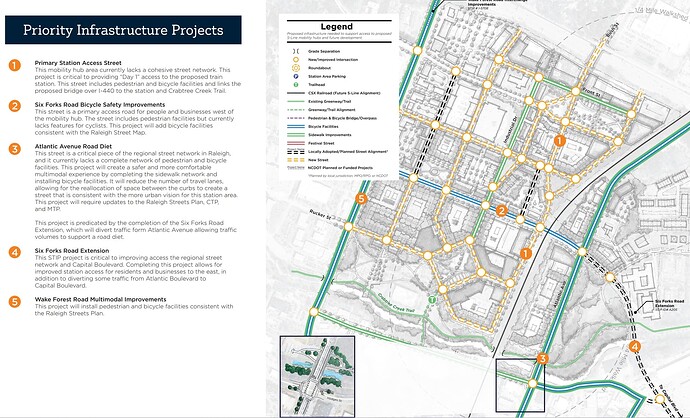Click the Bicycle Facilities blue line sample in legend
Image resolution: width=690 pixels, height=418 pixels.
(296, 126)
